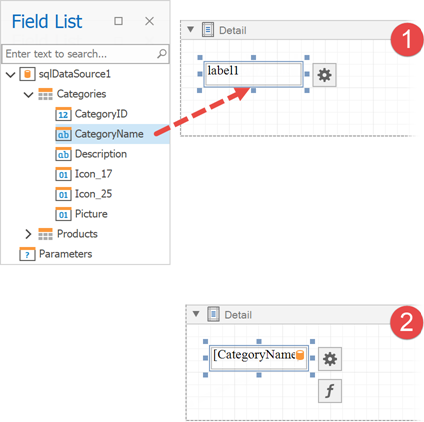Click the Detail band icon in step 2

click(213, 314)
